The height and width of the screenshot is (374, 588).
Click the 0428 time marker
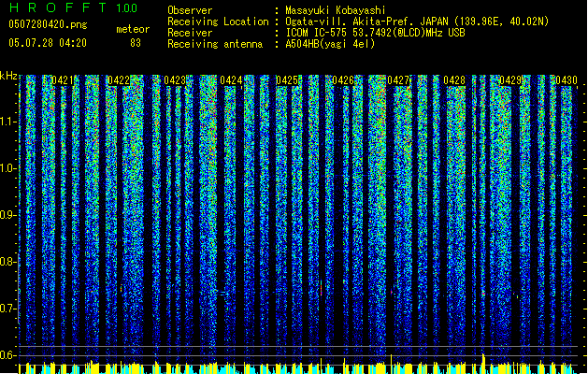coord(454,80)
